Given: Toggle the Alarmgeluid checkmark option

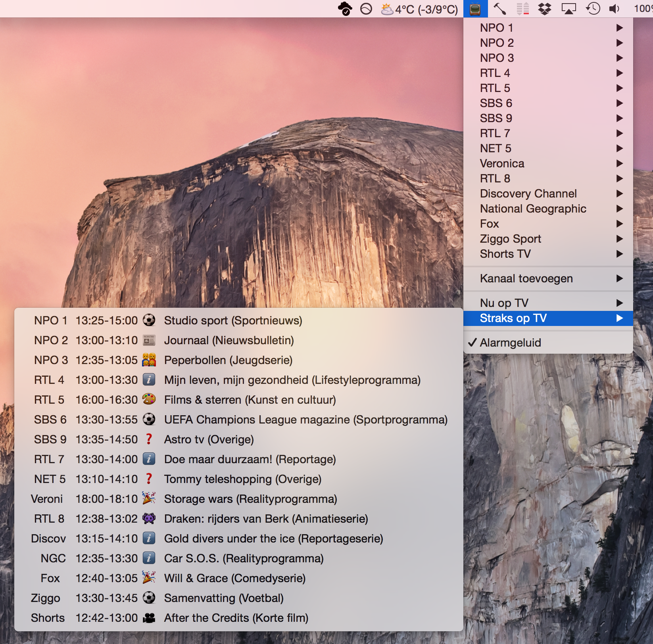Looking at the screenshot, I should click(548, 343).
